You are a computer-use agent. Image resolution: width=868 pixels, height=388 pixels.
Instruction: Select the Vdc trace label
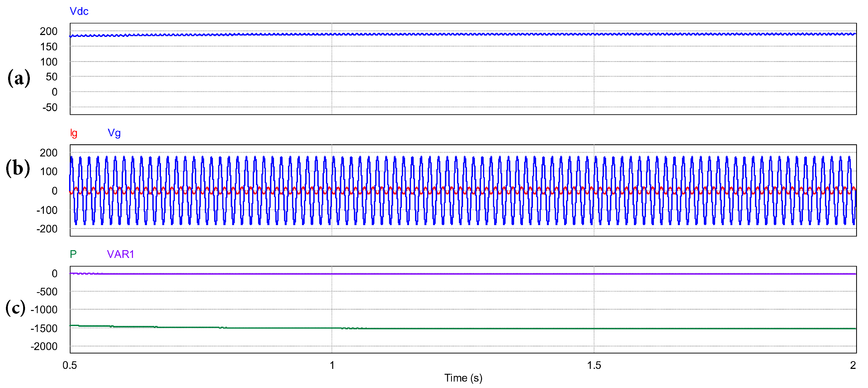pyautogui.click(x=79, y=11)
